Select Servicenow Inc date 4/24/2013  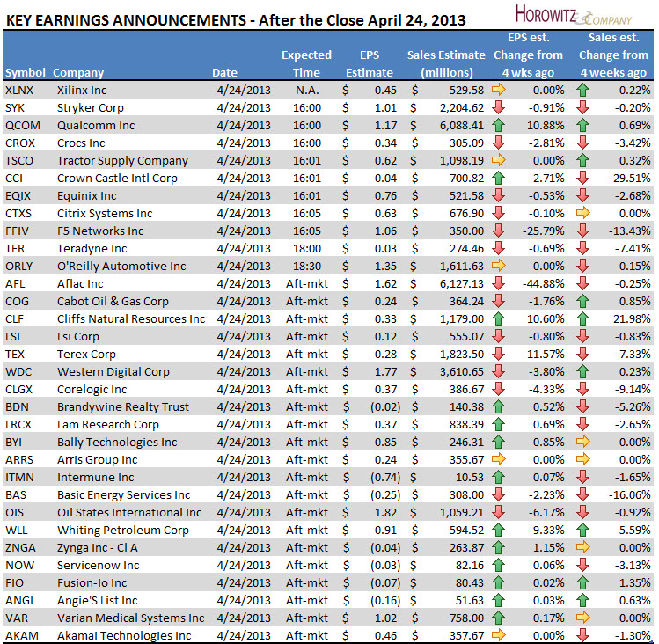[244, 566]
